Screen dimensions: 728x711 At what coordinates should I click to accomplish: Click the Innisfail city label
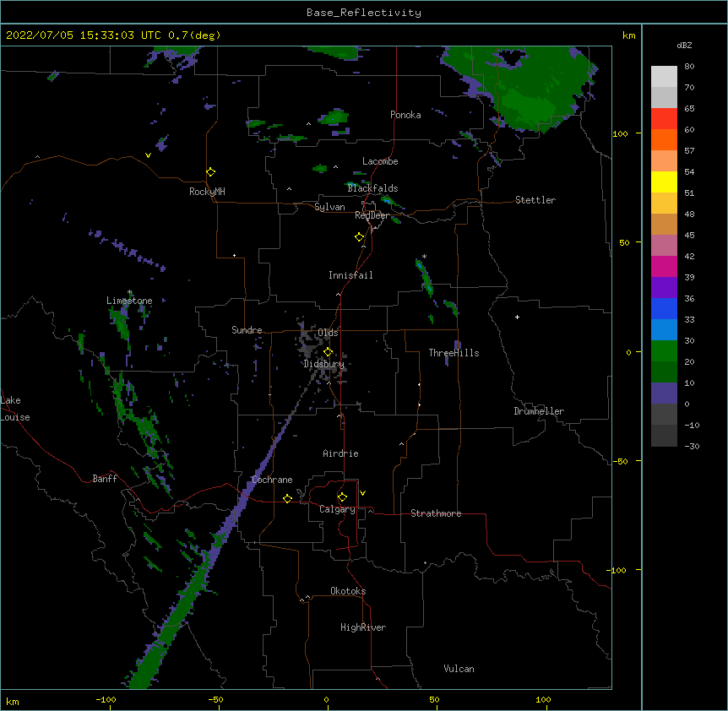pyautogui.click(x=350, y=275)
